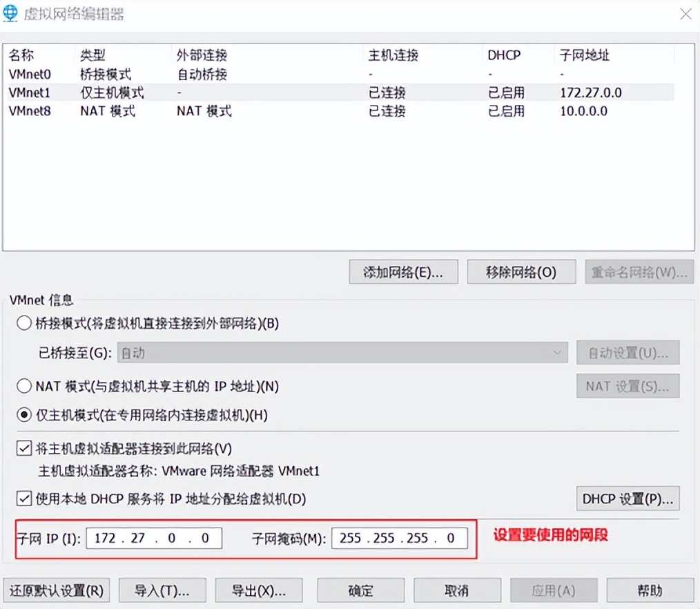This screenshot has width=700, height=609.
Task: Select the VMnet0 row in the list
Action: [340, 74]
